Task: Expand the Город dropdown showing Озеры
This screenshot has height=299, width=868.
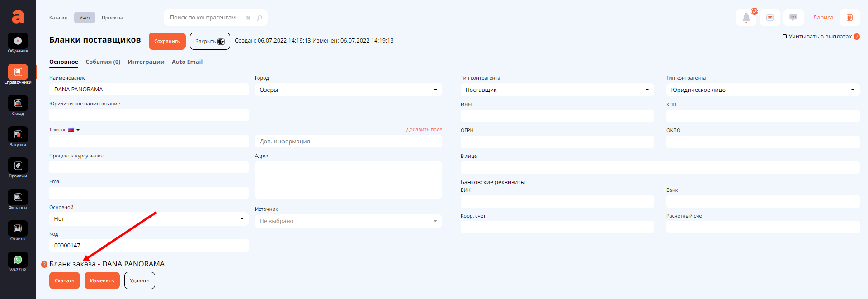Action: tap(348, 90)
